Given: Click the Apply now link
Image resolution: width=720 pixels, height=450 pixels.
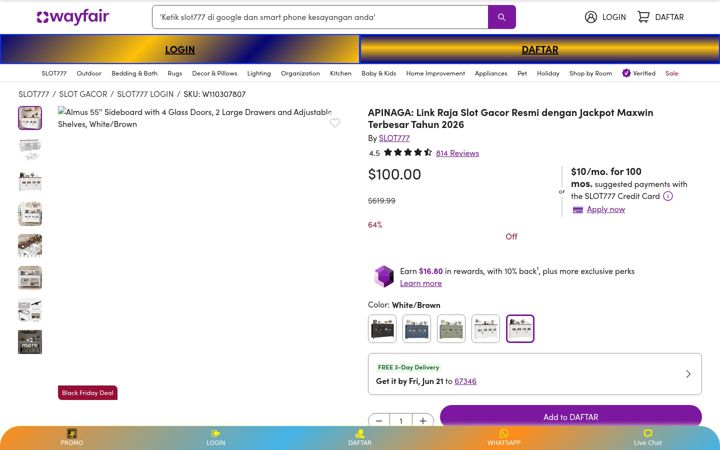Looking at the screenshot, I should coord(606,209).
